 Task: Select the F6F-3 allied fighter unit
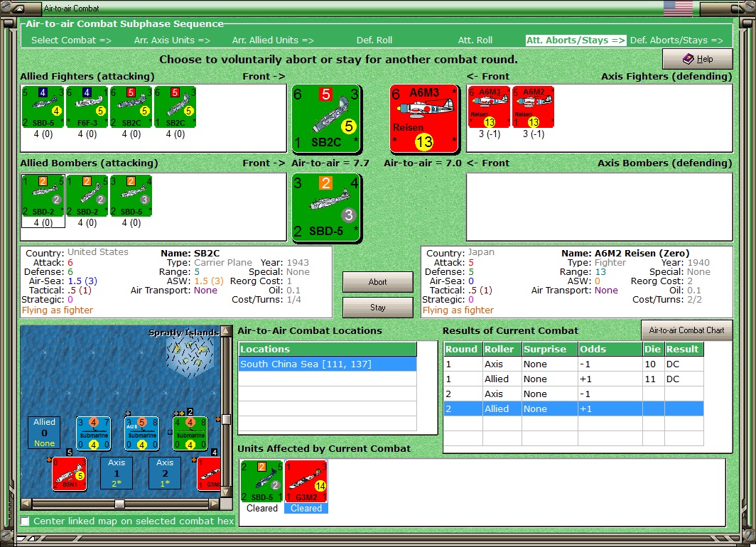pyautogui.click(x=87, y=107)
